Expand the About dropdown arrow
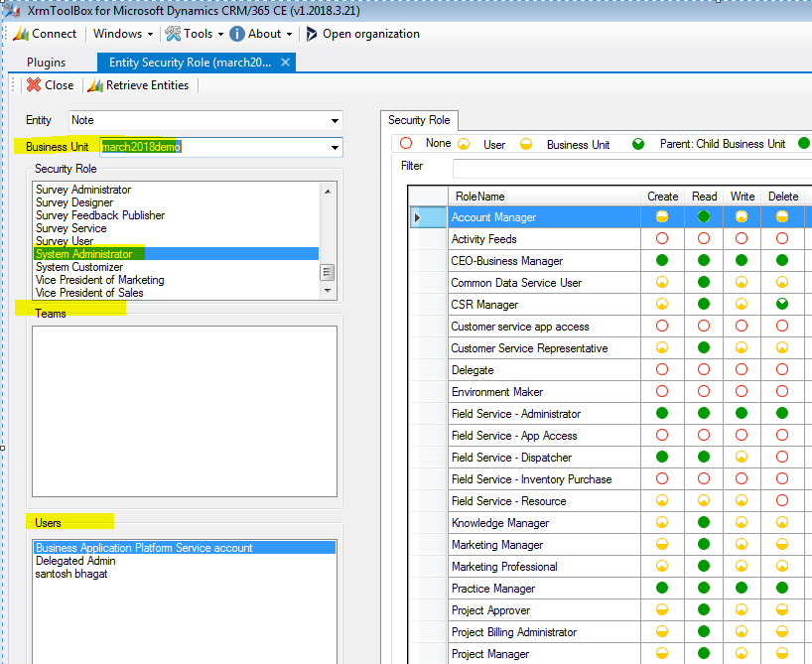The width and height of the screenshot is (812, 664). coord(289,34)
